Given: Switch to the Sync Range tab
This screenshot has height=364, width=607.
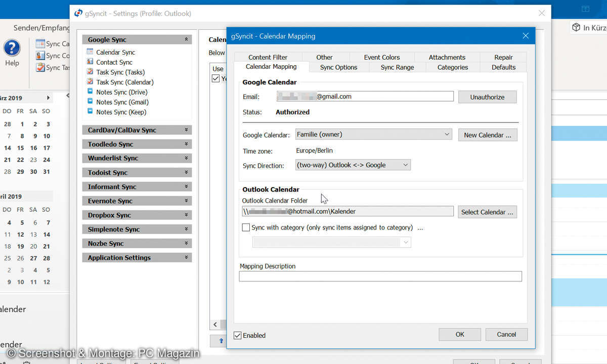Looking at the screenshot, I should 397,67.
